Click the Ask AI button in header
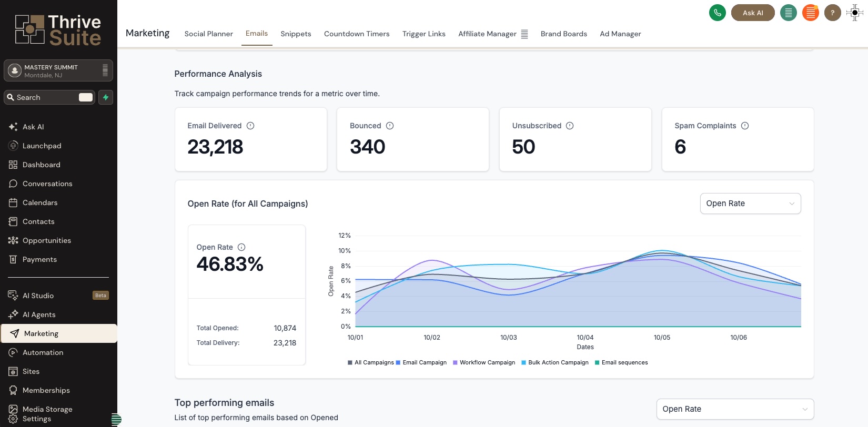Screen dimensions: 868x427 coord(753,13)
